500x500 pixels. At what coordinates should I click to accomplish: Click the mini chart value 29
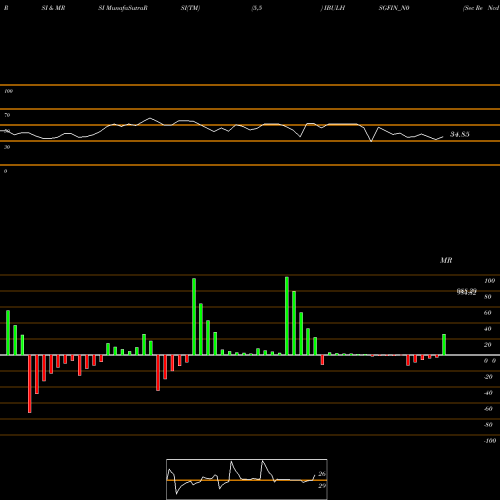coord(322,486)
